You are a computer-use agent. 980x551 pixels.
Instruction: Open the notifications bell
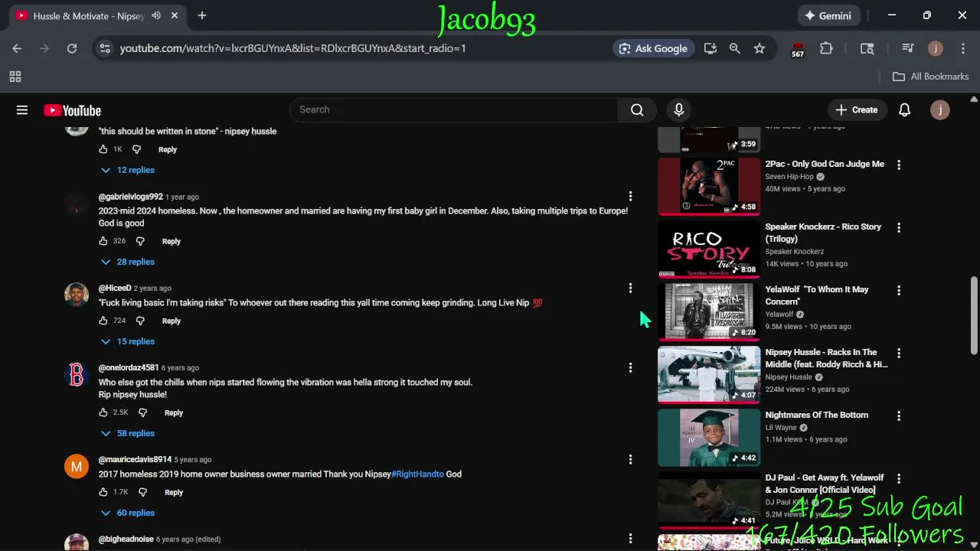tap(904, 110)
